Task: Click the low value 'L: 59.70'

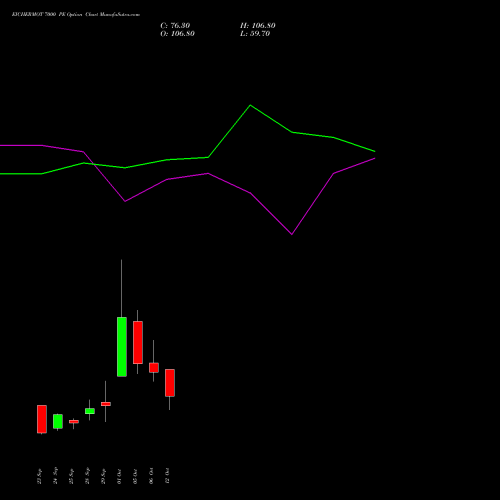Action: [255, 34]
